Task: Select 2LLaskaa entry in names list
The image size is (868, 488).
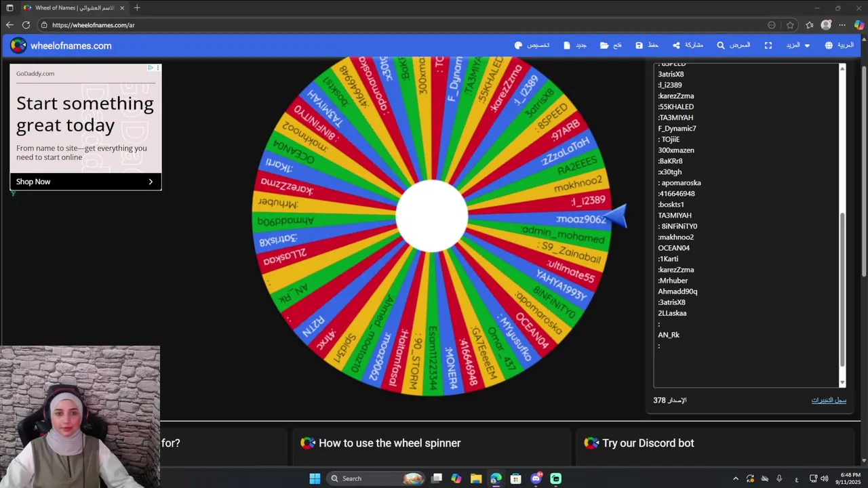Action: click(672, 312)
